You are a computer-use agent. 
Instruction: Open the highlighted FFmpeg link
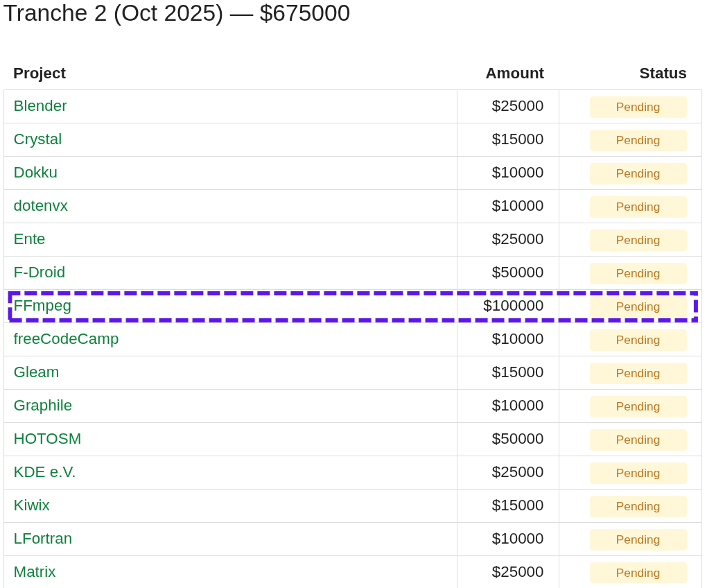tap(42, 306)
